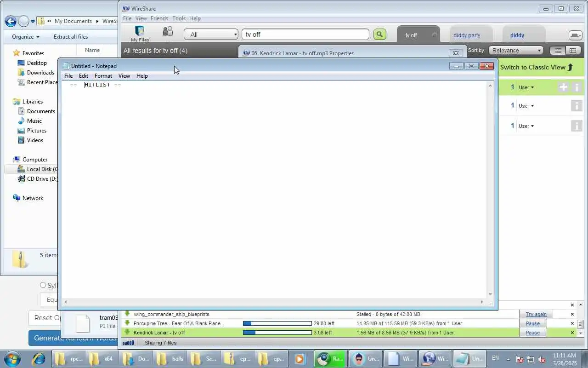Click the Notepad text area

tap(274, 190)
